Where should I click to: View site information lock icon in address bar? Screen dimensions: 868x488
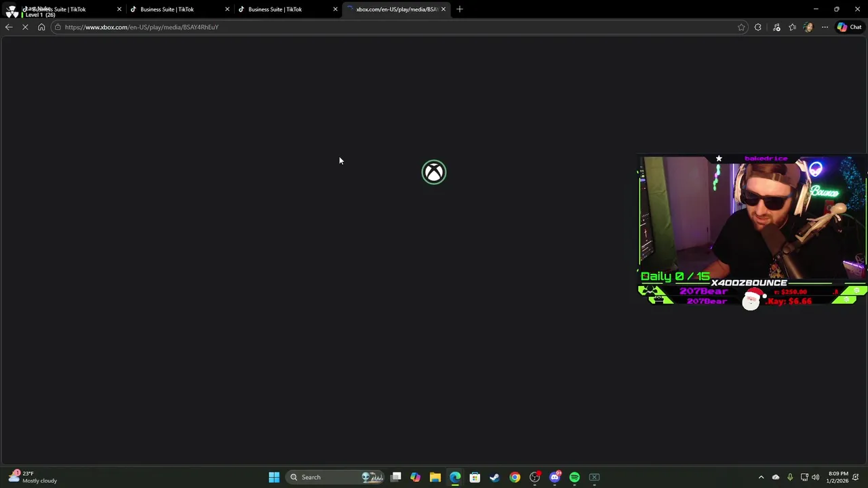(x=58, y=27)
